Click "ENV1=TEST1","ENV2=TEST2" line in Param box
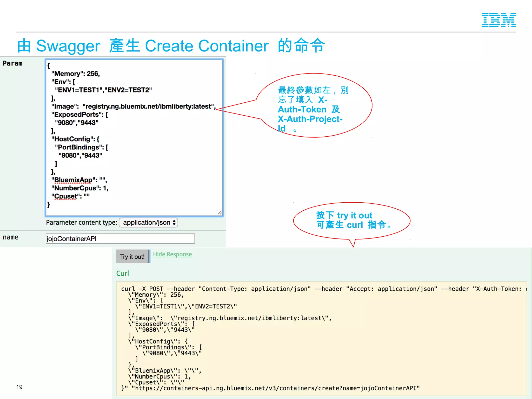 (x=103, y=90)
